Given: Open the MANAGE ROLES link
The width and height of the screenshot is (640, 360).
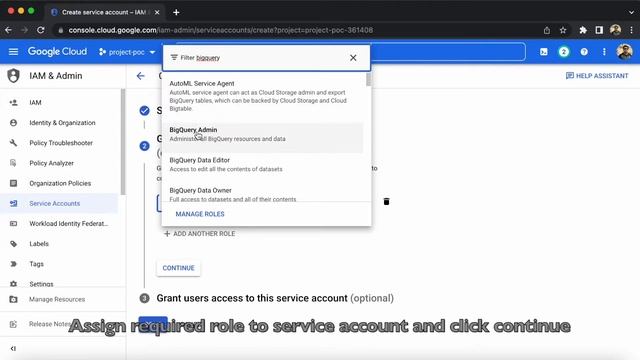Looking at the screenshot, I should pos(200,214).
